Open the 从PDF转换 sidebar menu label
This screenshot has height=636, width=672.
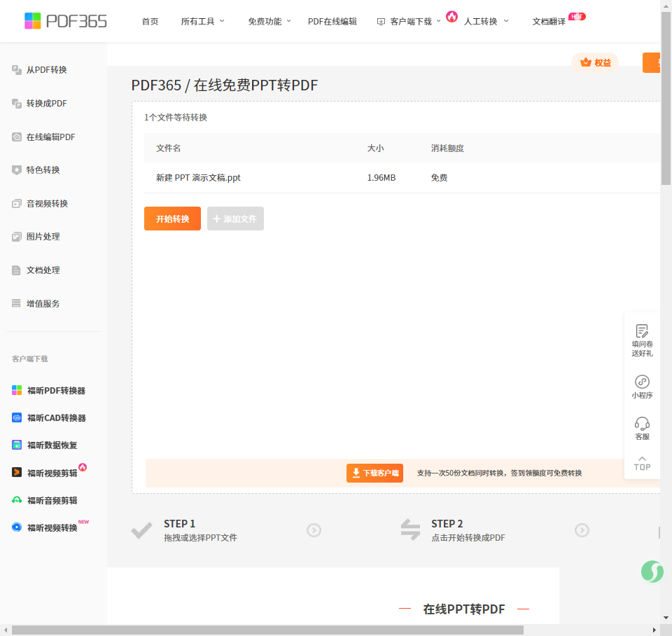click(x=47, y=70)
